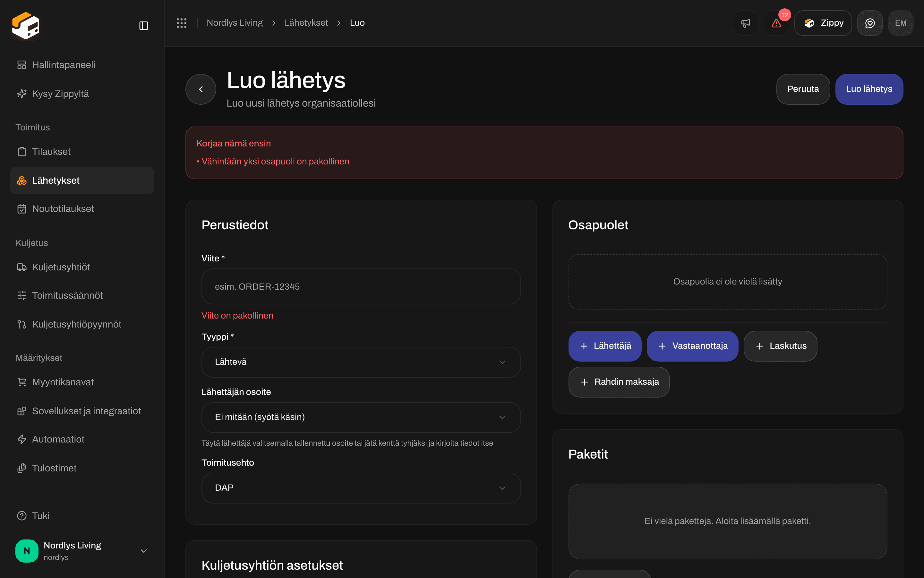Click the Nordlys Living breadcrumb
924x578 pixels.
click(x=235, y=23)
